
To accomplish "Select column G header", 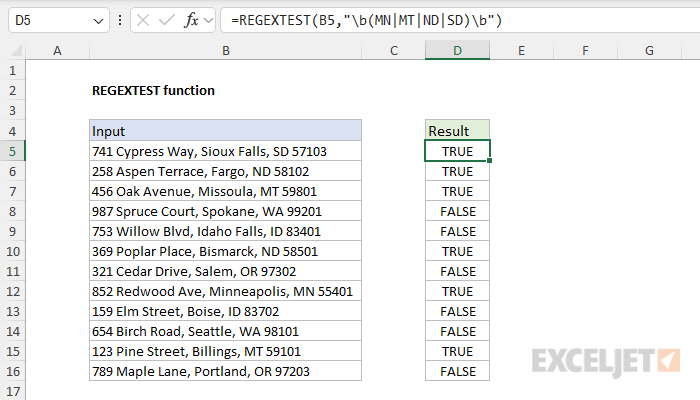I will pos(650,51).
